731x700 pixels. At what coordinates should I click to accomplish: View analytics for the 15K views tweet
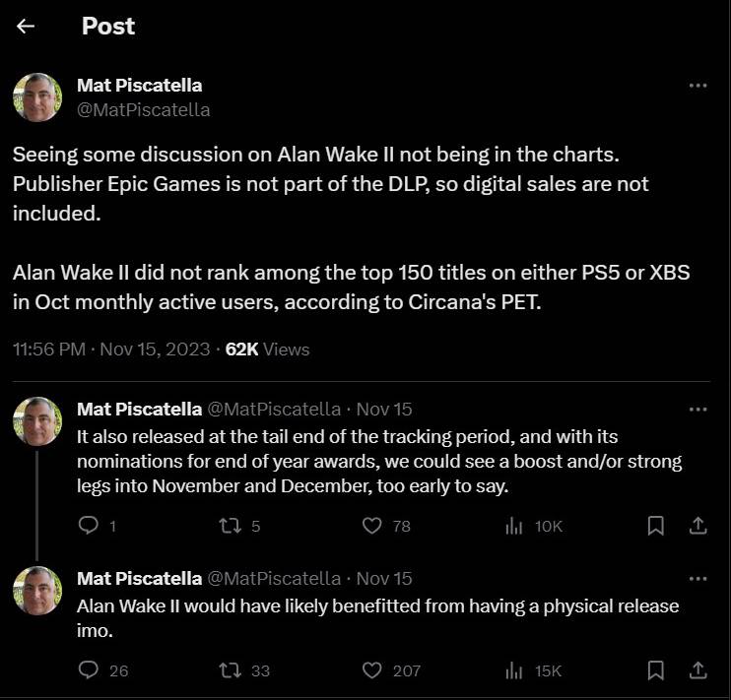(514, 670)
